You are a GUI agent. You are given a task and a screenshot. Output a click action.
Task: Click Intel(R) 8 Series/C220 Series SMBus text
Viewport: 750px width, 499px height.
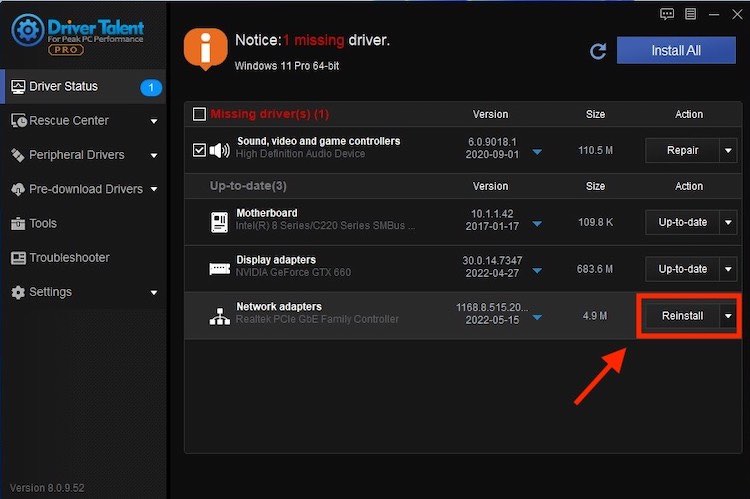coord(325,225)
